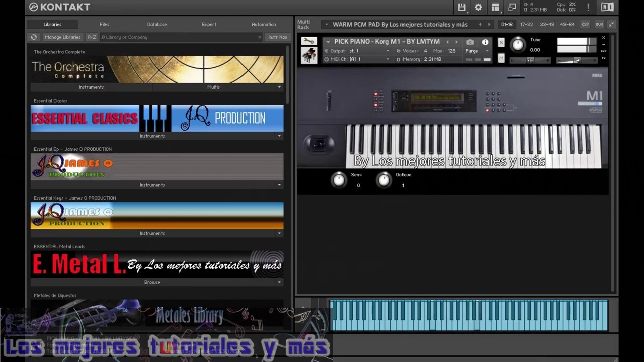Click the Kontakt logo
Viewport: 644px width, 362px height.
59,7
